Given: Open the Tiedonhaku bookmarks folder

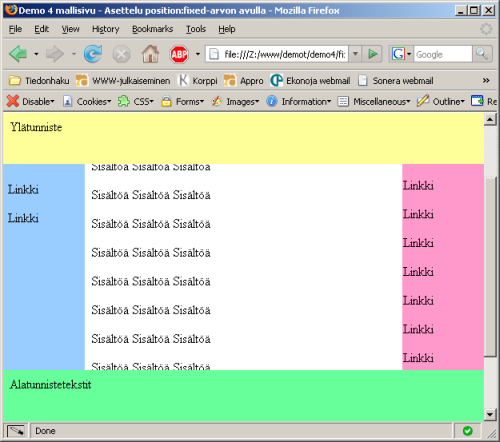Looking at the screenshot, I should tap(39, 81).
